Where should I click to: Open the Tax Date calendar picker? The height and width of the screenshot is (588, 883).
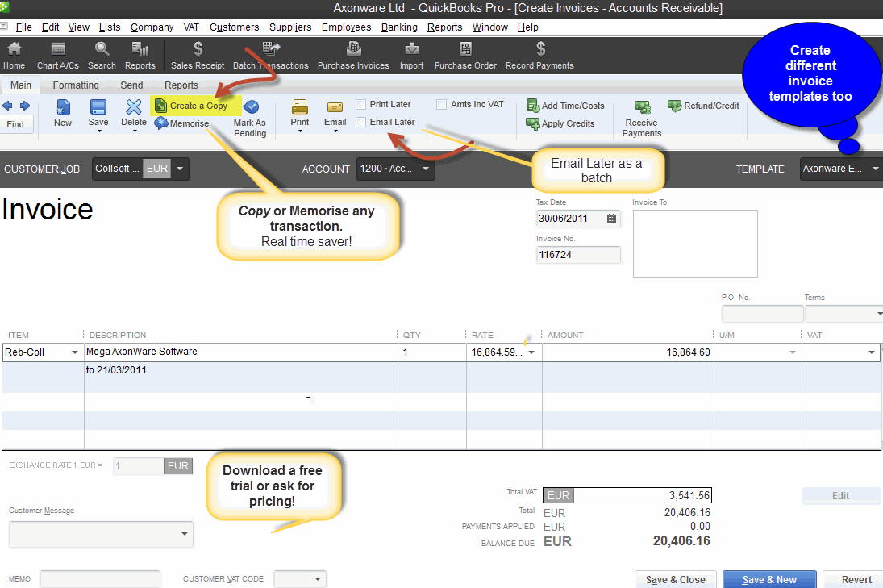(x=611, y=219)
